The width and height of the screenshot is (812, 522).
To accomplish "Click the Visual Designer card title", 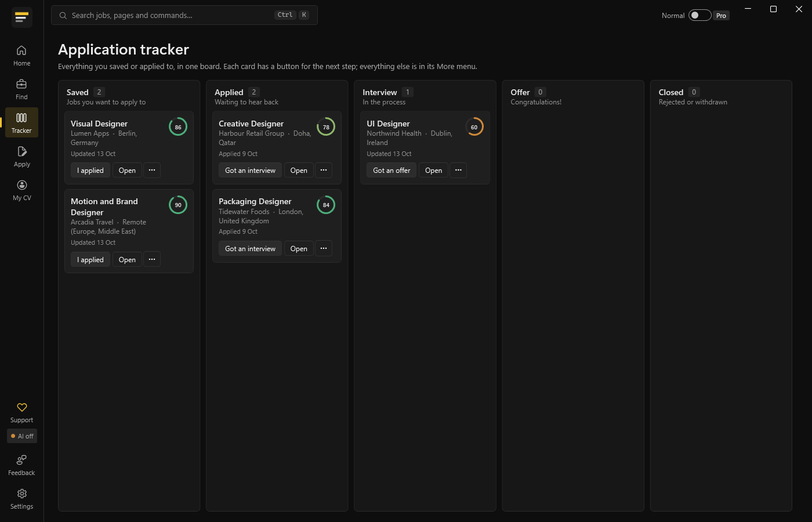I will coord(99,124).
